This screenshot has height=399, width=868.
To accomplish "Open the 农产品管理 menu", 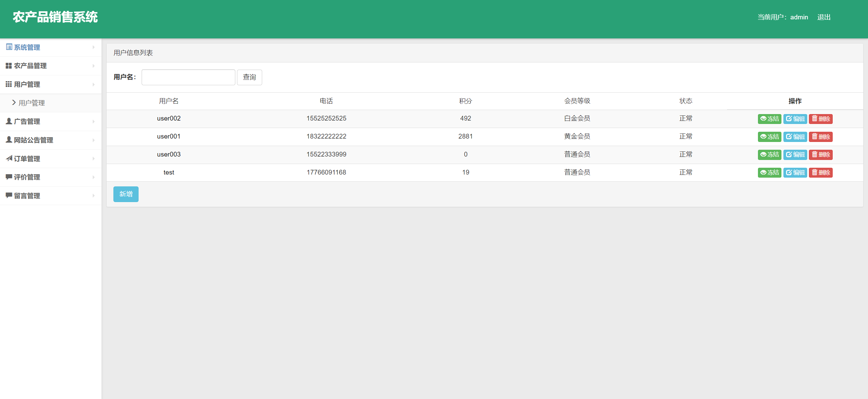I will click(30, 66).
